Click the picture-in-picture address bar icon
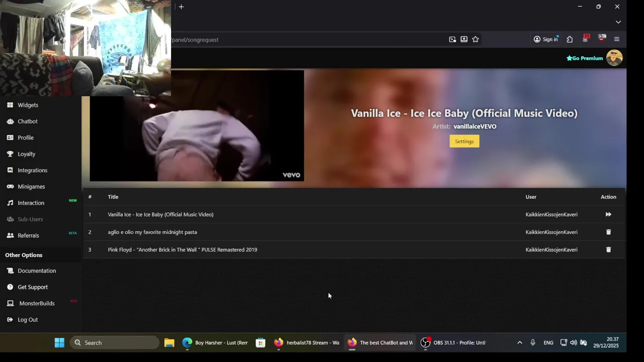The width and height of the screenshot is (644, 362). 452,39
